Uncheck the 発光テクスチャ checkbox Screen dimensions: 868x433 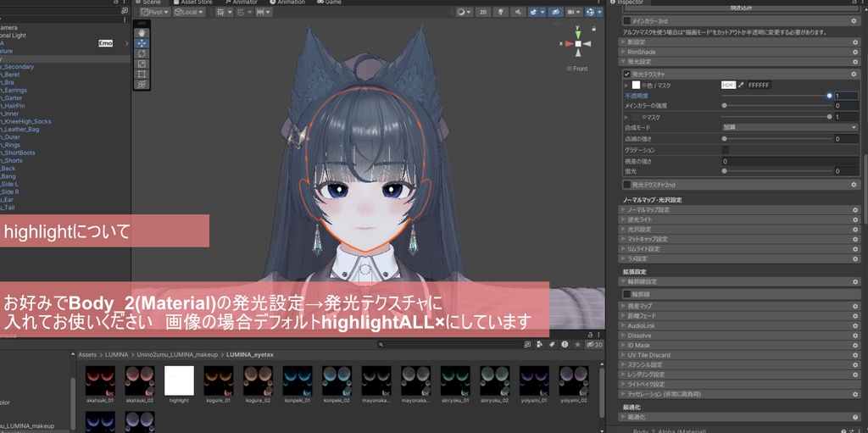click(626, 75)
